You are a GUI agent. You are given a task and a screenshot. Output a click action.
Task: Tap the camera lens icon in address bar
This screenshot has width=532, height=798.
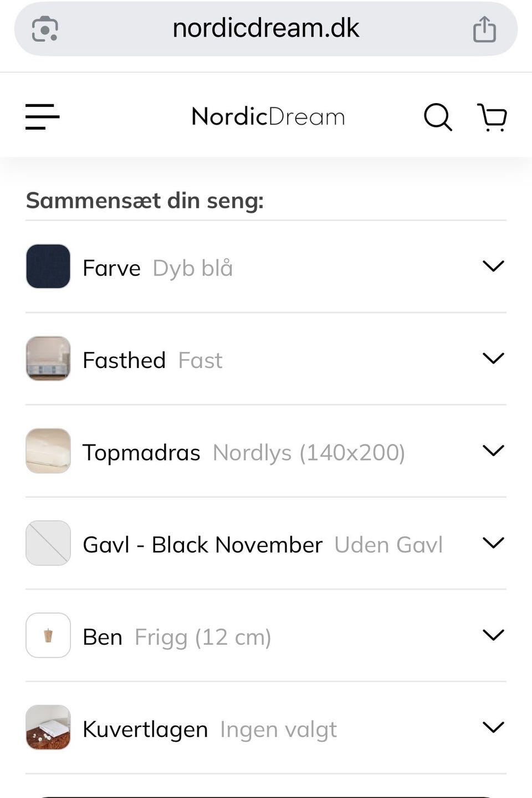pos(45,29)
